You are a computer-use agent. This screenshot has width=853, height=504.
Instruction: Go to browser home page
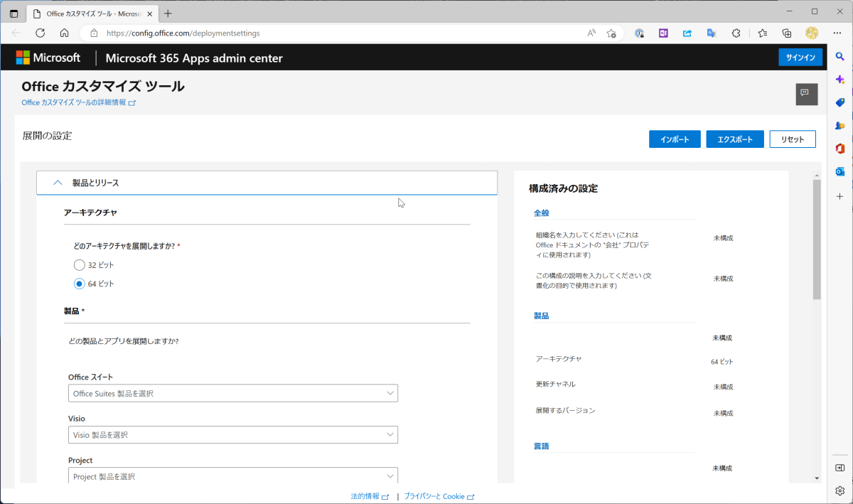click(x=65, y=33)
